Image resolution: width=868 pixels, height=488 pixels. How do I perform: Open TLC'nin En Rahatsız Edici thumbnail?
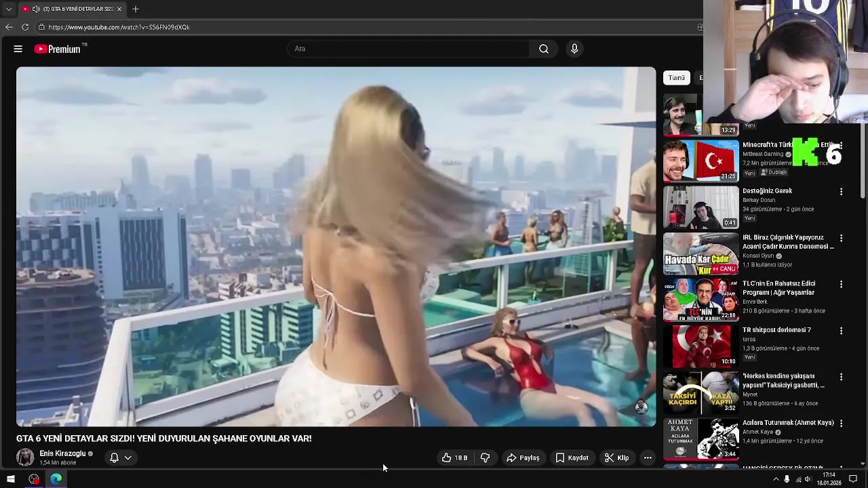(x=701, y=300)
